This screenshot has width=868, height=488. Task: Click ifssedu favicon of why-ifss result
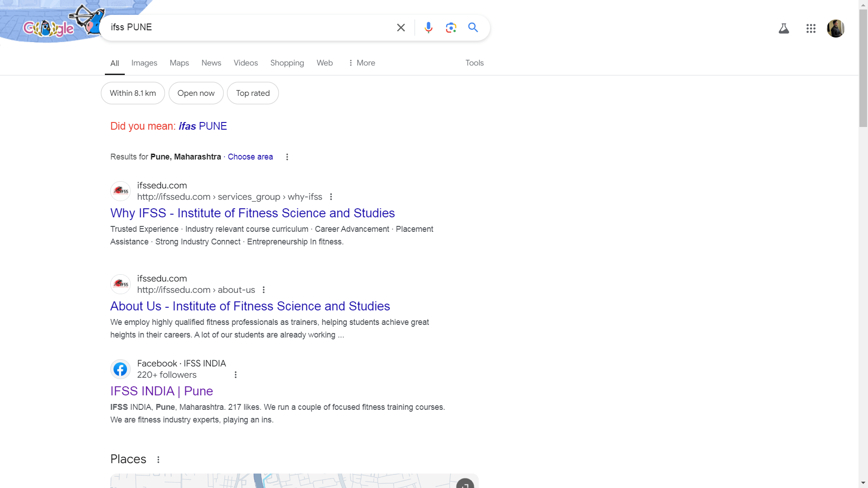[120, 191]
